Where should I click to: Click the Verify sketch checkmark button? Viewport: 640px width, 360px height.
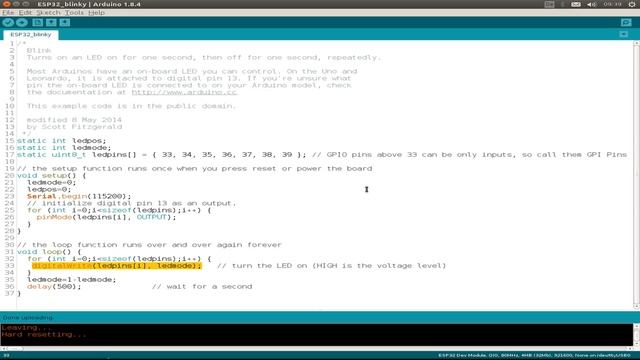8,23
